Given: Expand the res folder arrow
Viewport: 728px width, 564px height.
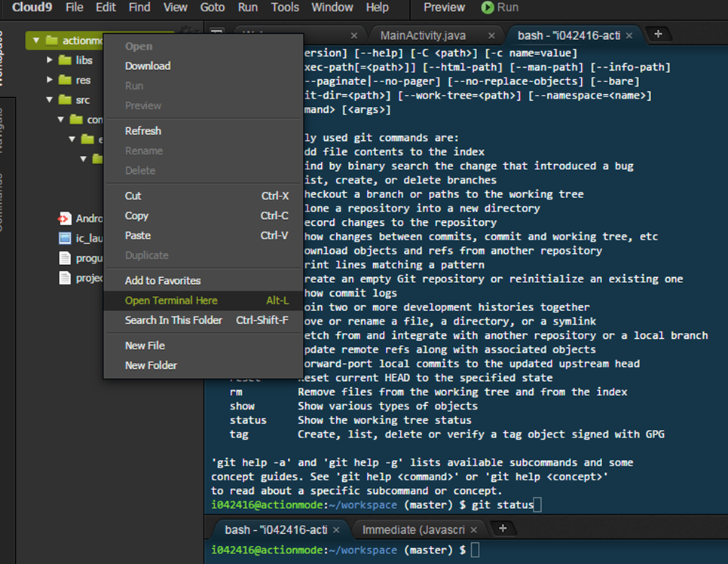Looking at the screenshot, I should point(49,80).
